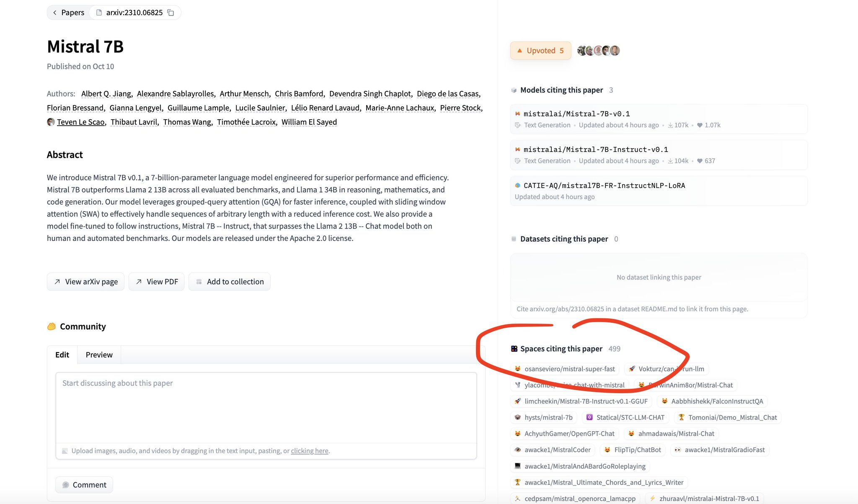
Task: Open awacke1/MistralCoder space
Action: tap(553, 450)
